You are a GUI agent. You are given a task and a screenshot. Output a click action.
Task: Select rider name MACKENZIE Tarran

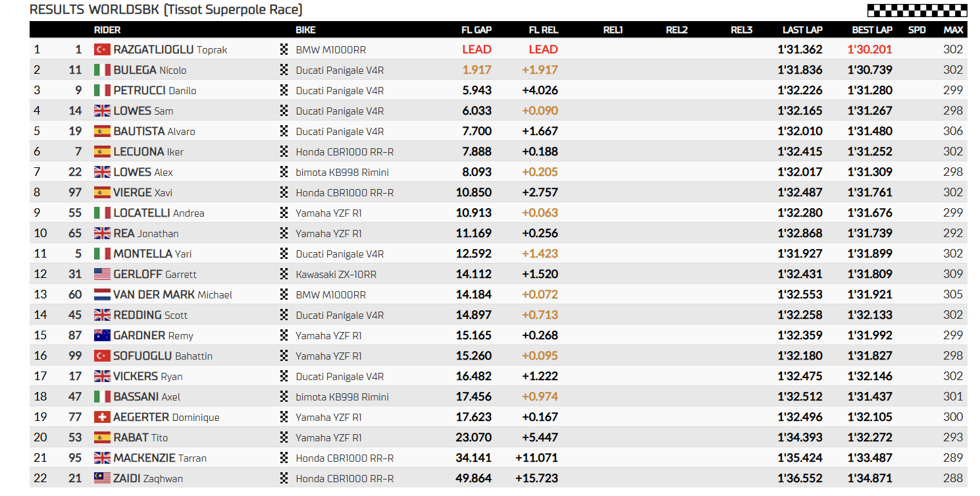[x=160, y=458]
